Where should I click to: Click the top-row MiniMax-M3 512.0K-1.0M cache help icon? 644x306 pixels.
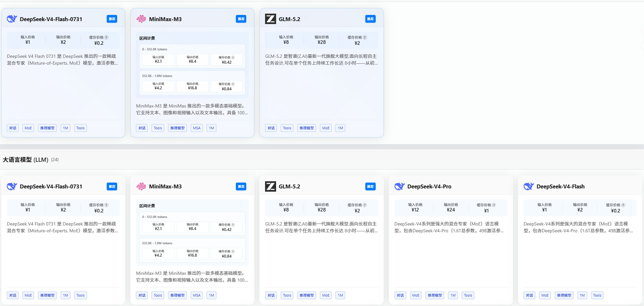coord(233,84)
